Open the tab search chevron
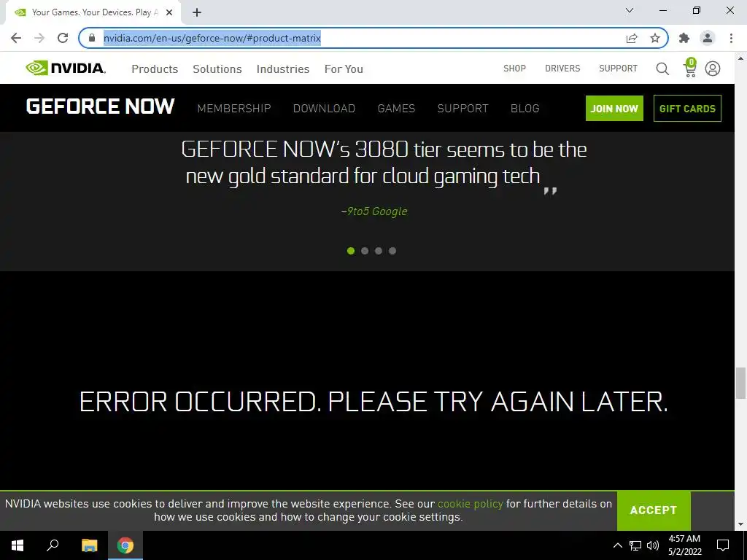Viewport: 747px width, 560px height. tap(630, 10)
